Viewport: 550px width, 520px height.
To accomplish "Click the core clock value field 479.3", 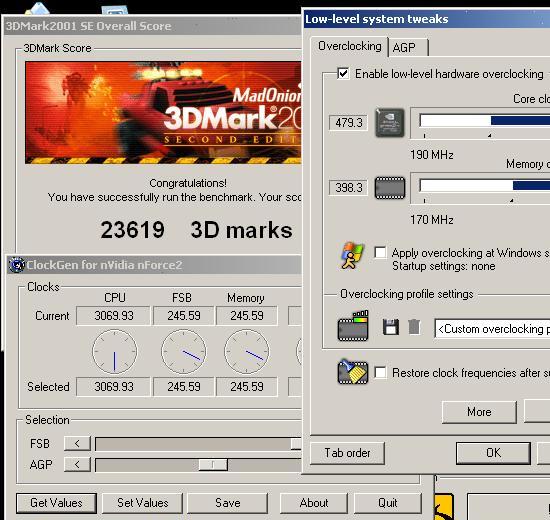I will (349, 123).
